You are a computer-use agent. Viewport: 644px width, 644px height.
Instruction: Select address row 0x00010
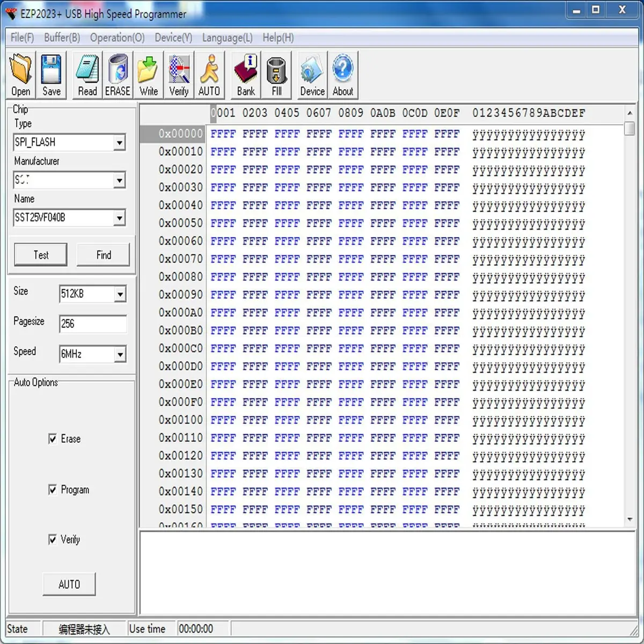tap(181, 151)
